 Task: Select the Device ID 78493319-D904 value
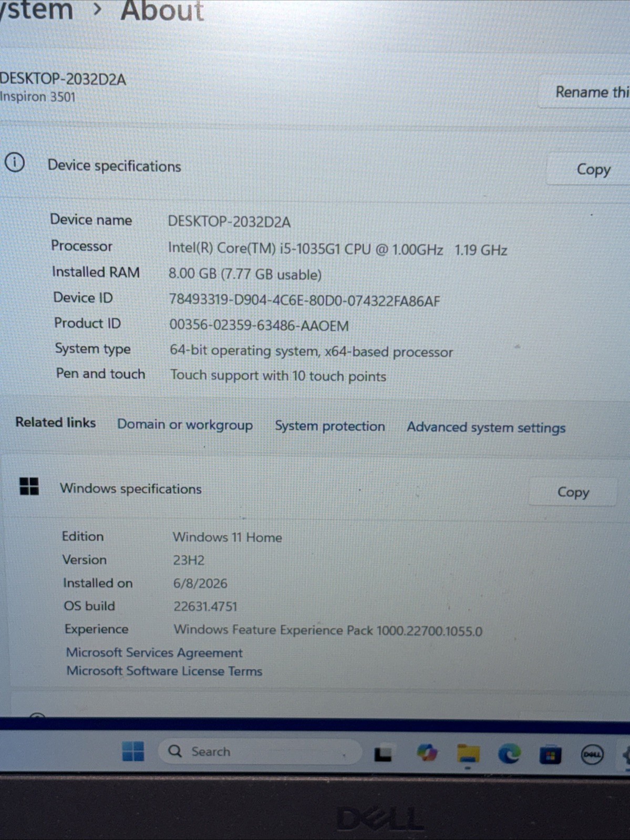[304, 300]
